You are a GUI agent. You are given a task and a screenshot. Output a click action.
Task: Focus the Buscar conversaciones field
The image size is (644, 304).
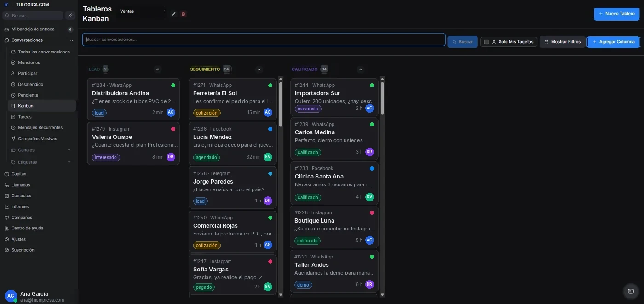coord(264,40)
